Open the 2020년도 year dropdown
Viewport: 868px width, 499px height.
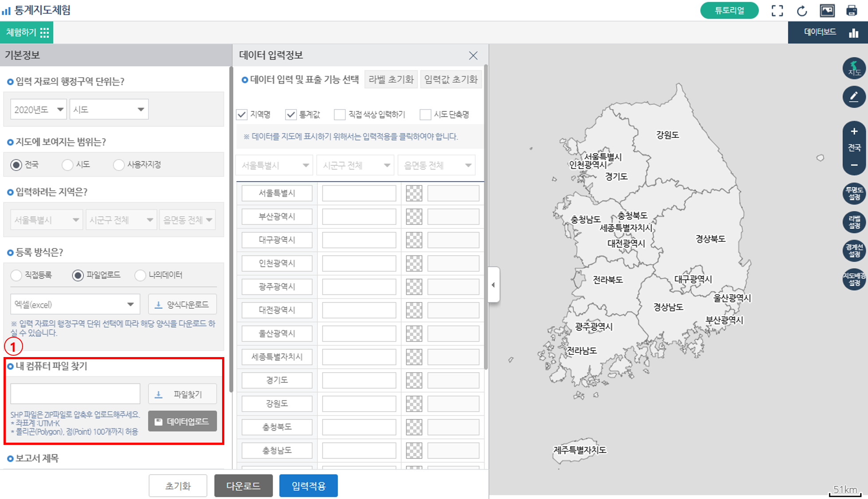coord(38,109)
